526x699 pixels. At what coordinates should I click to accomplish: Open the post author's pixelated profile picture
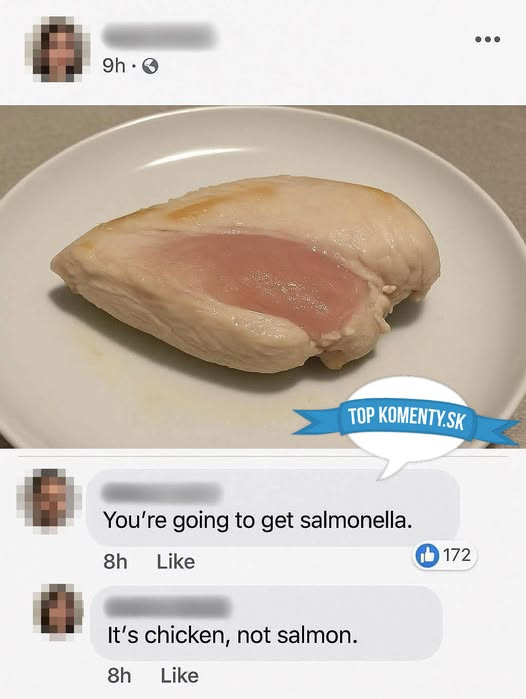(58, 48)
